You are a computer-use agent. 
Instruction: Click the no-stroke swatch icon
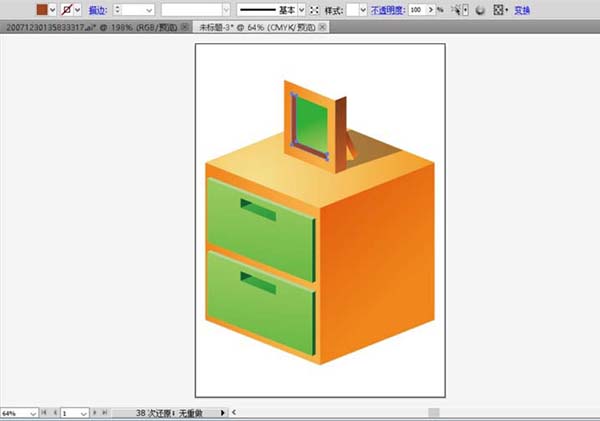[67, 10]
